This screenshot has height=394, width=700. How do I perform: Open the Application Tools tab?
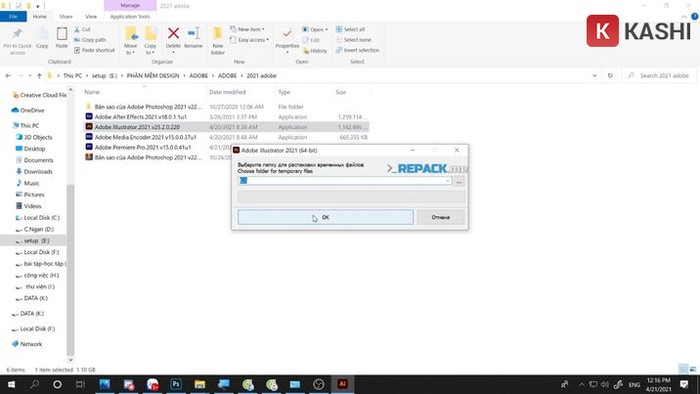[x=130, y=17]
